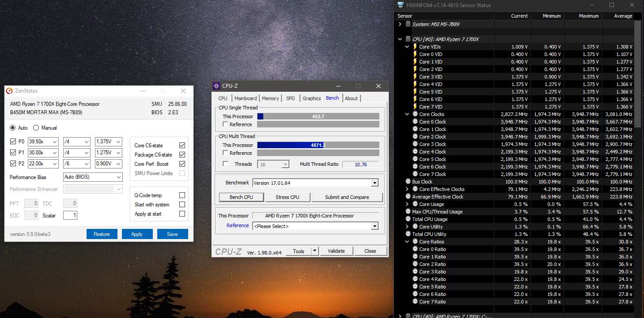Select the Manual radio button in ZenStates
Viewport: 644px width, 318px height.
(36, 128)
